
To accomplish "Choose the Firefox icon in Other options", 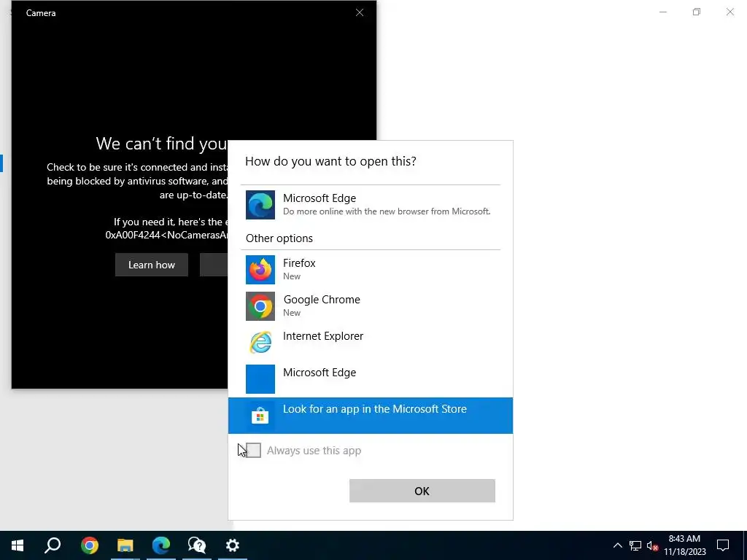I will click(260, 270).
